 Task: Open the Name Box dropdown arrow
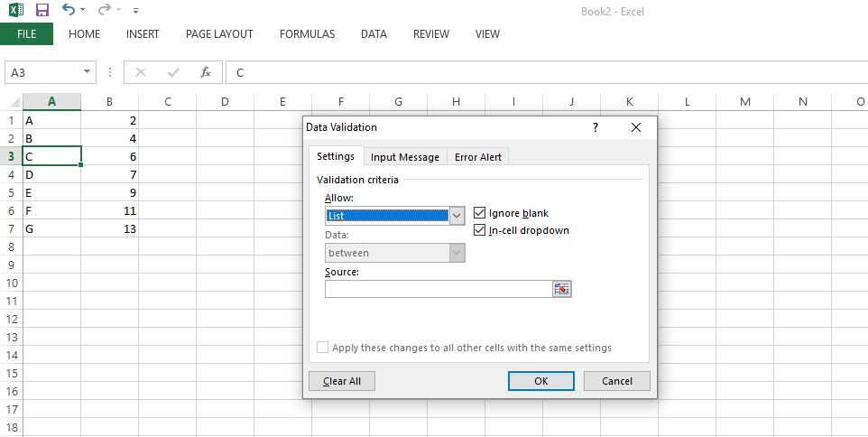pyautogui.click(x=87, y=72)
